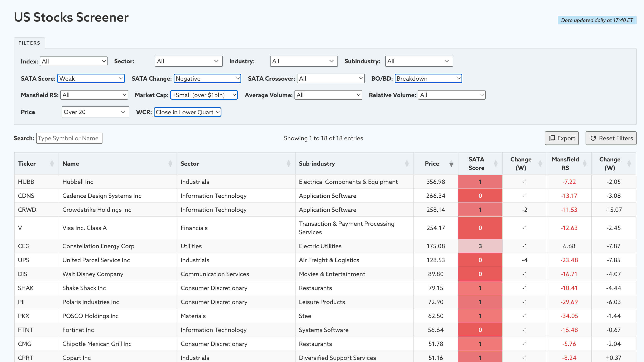The height and width of the screenshot is (362, 644).
Task: Open the Sector filter dropdown
Action: pos(188,61)
